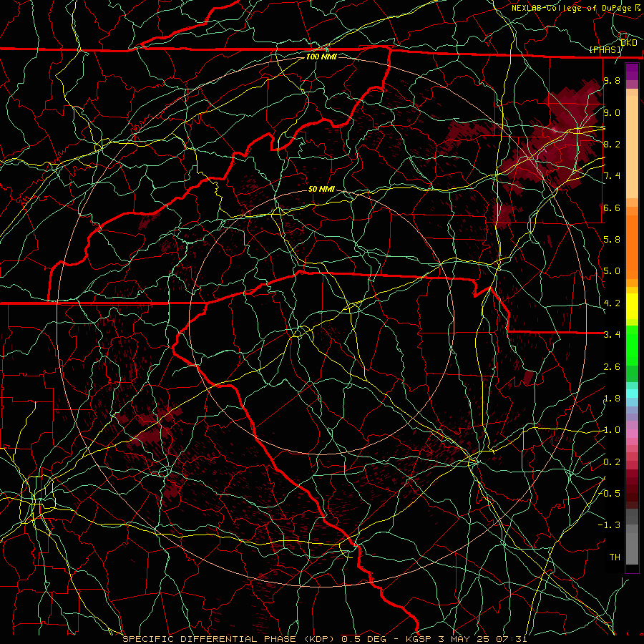Viewport: 644px width, 644px height.
Task: Click the TH threshold label
Action: point(615,557)
